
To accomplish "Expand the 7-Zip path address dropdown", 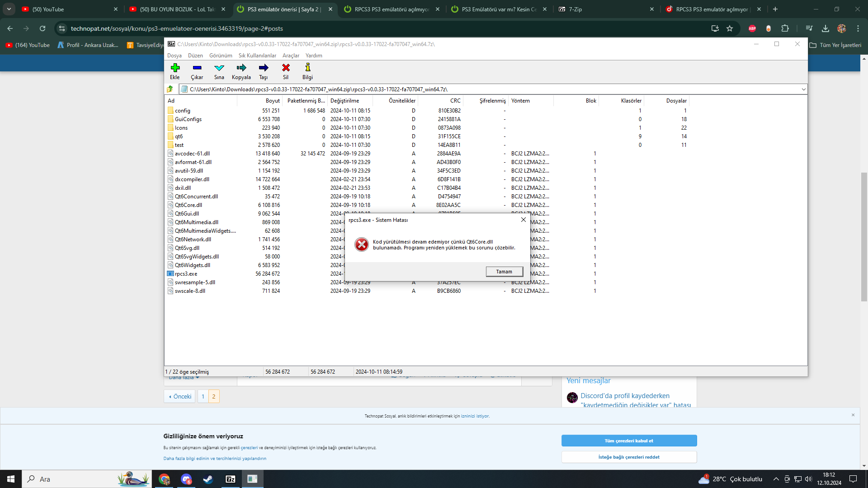I will click(803, 89).
